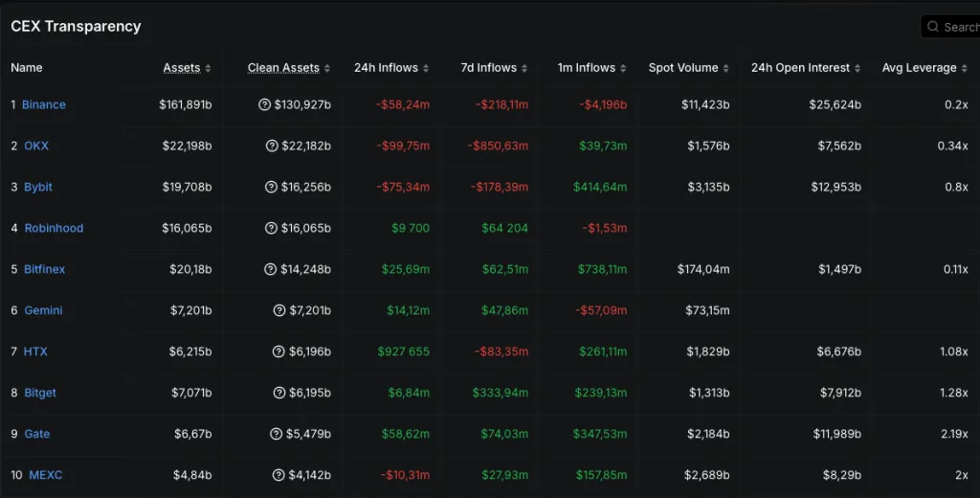Click the search magnifier icon

933,27
